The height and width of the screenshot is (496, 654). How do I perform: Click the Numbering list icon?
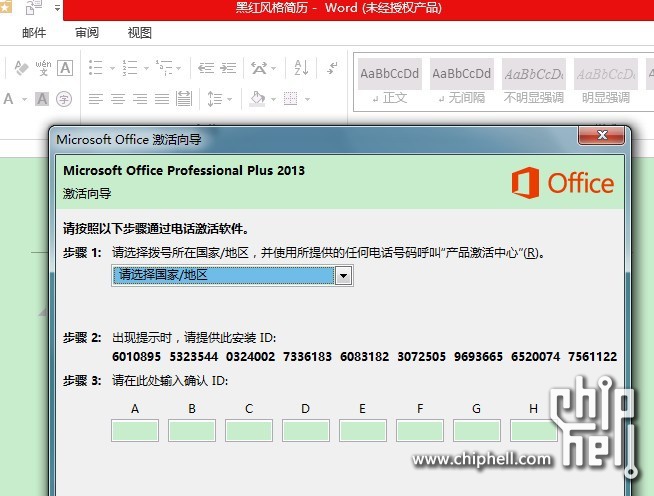130,68
